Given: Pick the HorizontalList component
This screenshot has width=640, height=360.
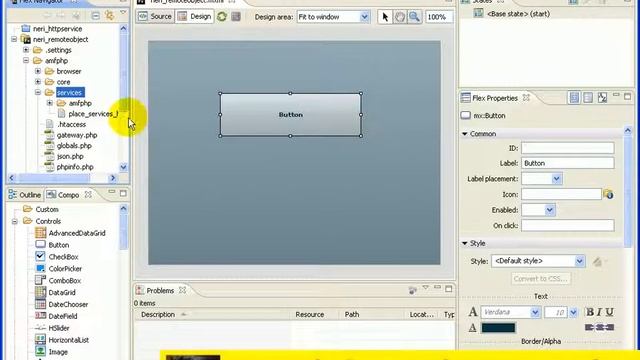Looking at the screenshot, I should pyautogui.click(x=68, y=340).
